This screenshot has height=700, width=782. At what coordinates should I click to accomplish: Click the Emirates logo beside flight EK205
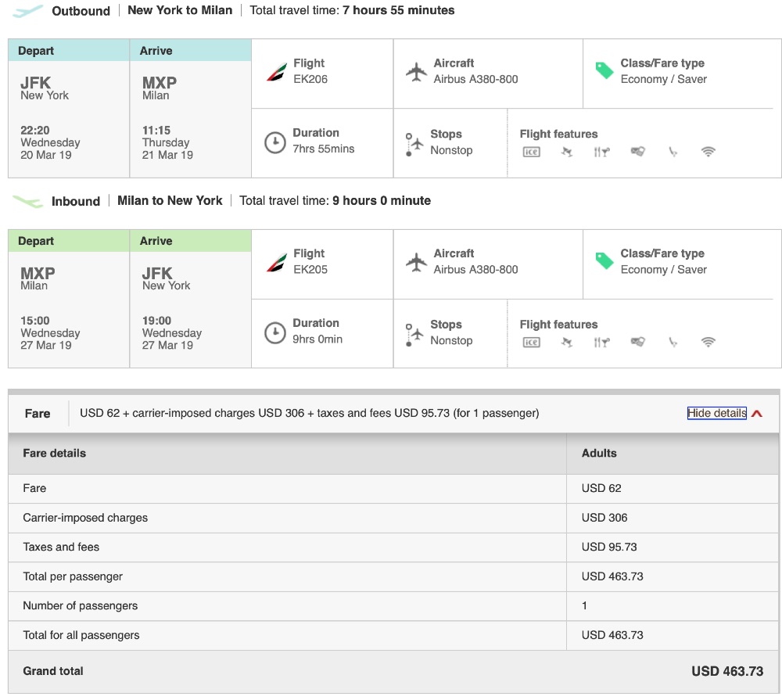[x=277, y=262]
